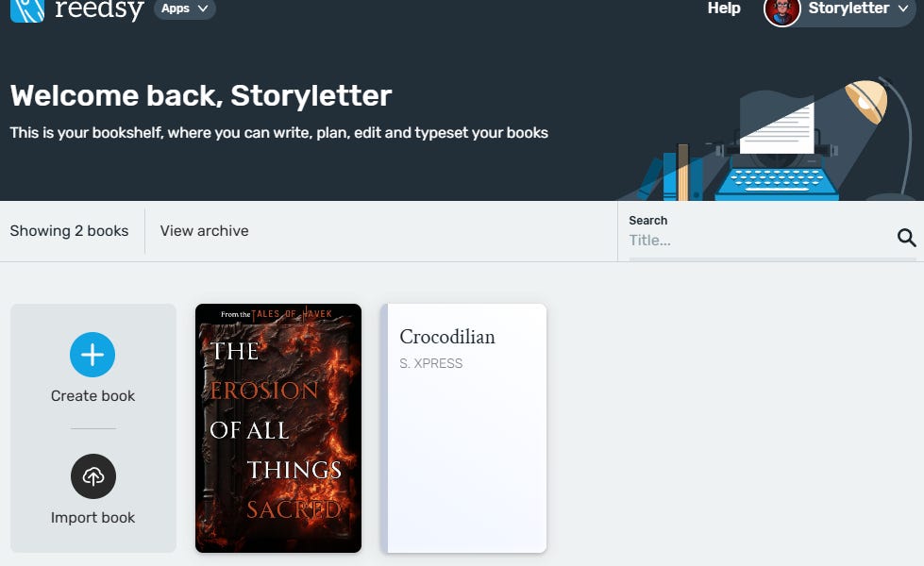Screen dimensions: 924x566
Task: Open the Erosion of All Things Sacred cover
Action: point(277,427)
